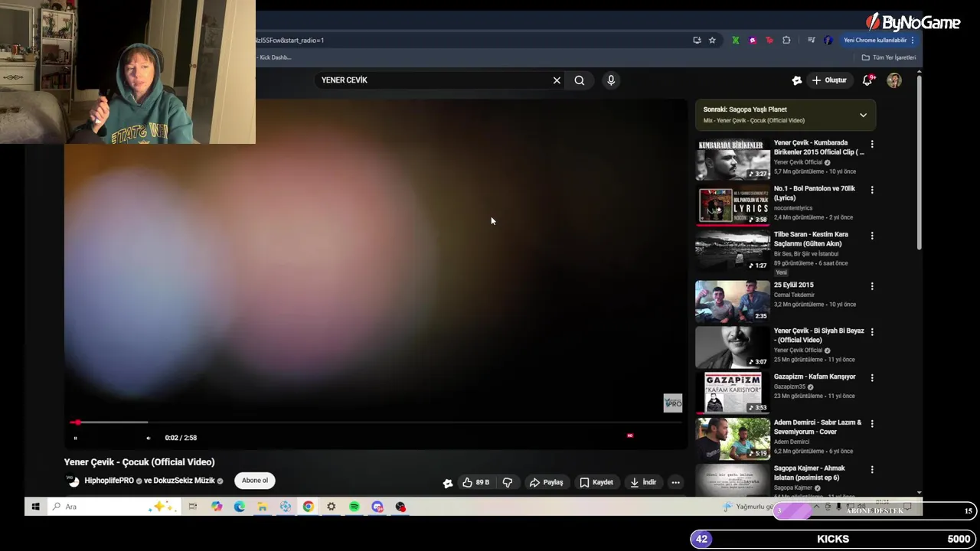Viewport: 980px width, 551px height.
Task: Open Tüm Yer İşaretleri bookmarks folder
Action: (889, 57)
